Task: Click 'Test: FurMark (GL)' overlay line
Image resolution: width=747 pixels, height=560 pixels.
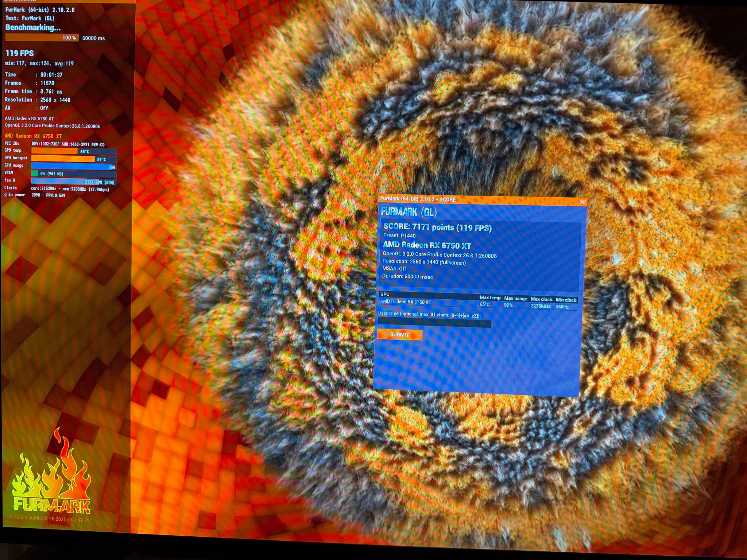Action: pos(30,18)
